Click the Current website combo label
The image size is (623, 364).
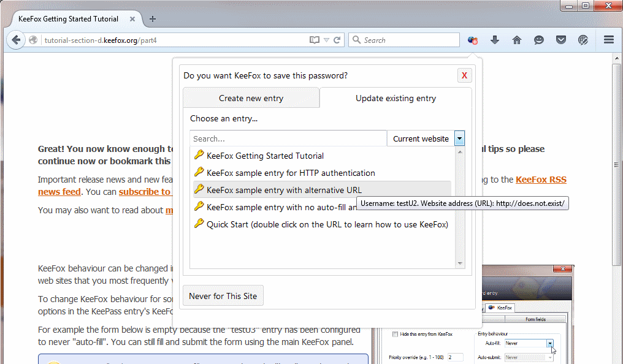(421, 138)
